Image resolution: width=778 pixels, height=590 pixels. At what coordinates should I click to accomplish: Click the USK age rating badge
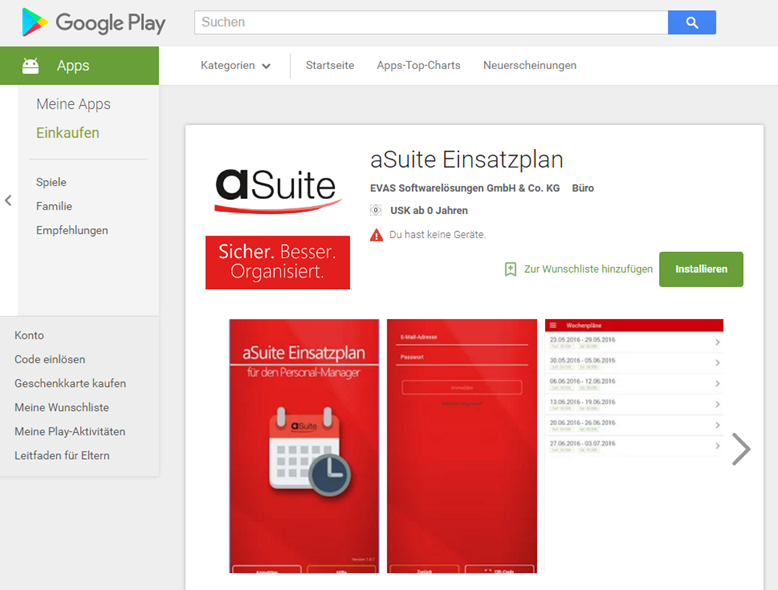tap(376, 211)
